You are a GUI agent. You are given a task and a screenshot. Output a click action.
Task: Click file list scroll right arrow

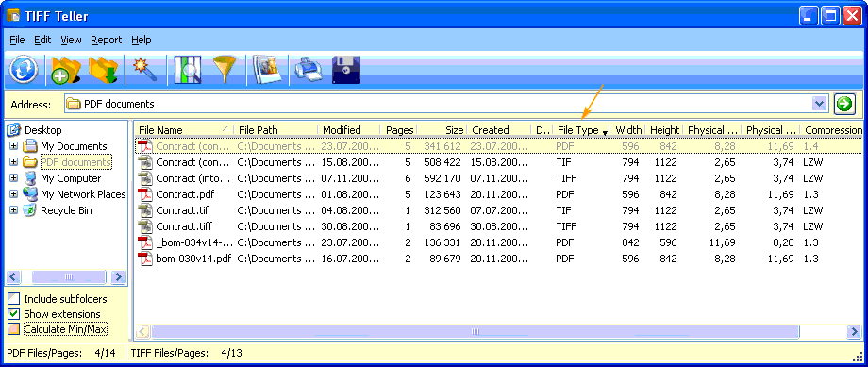click(x=855, y=331)
